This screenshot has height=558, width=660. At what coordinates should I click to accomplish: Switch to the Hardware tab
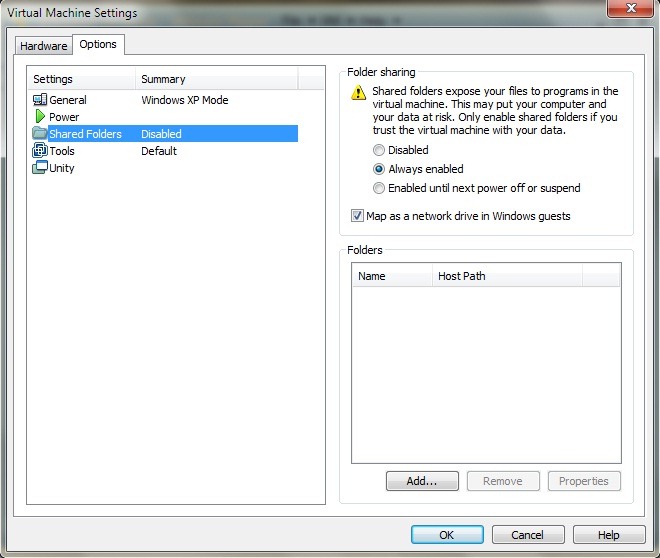[44, 46]
